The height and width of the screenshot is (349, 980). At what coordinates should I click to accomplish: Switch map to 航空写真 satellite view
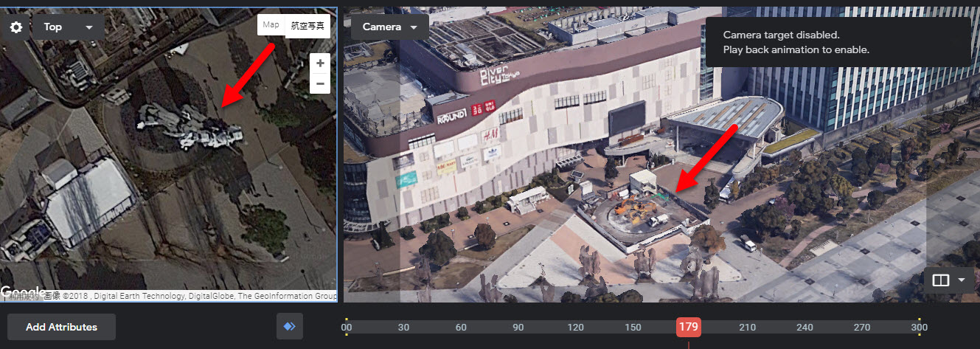pos(307,25)
